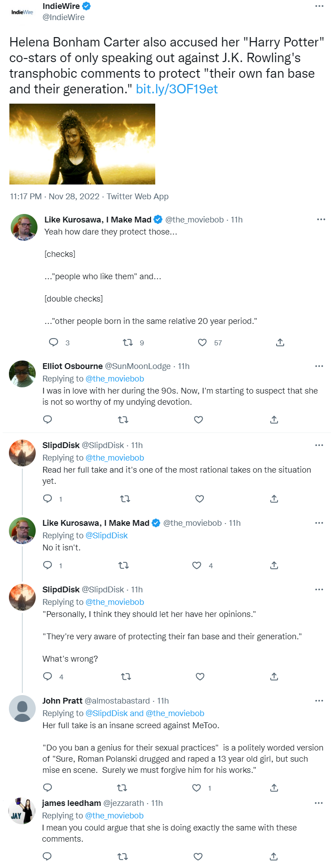Retweet SlipdDisk's "most rational takes" reply
The height and width of the screenshot is (868, 331).
coord(125,499)
